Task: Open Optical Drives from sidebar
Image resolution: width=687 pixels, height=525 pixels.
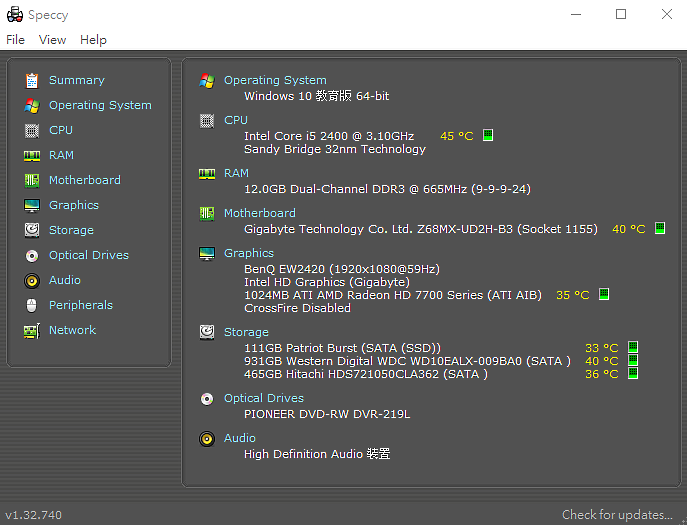Action: tap(89, 255)
